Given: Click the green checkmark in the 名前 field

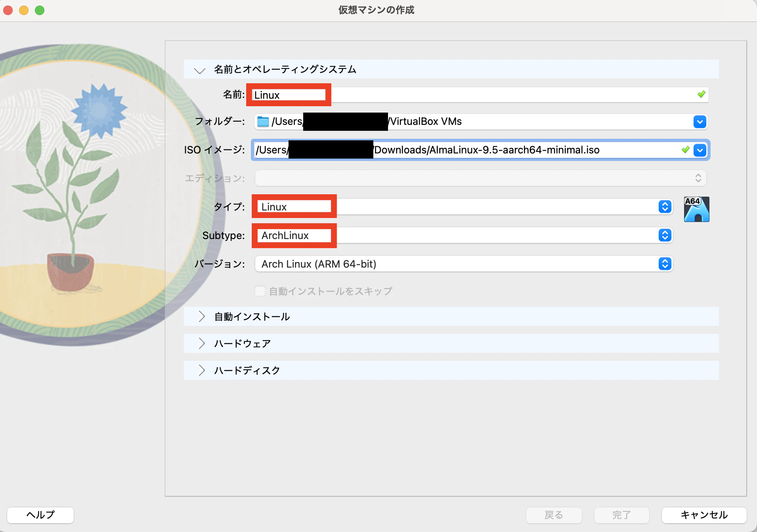Looking at the screenshot, I should click(x=701, y=94).
